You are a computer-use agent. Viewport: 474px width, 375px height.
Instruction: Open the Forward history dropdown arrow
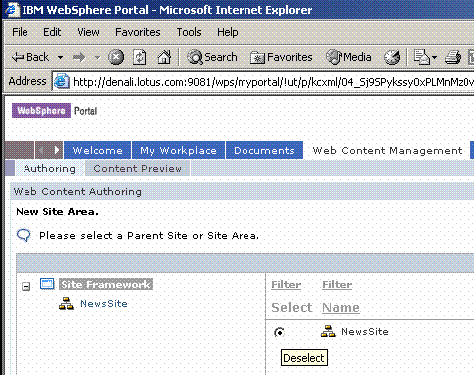97,57
